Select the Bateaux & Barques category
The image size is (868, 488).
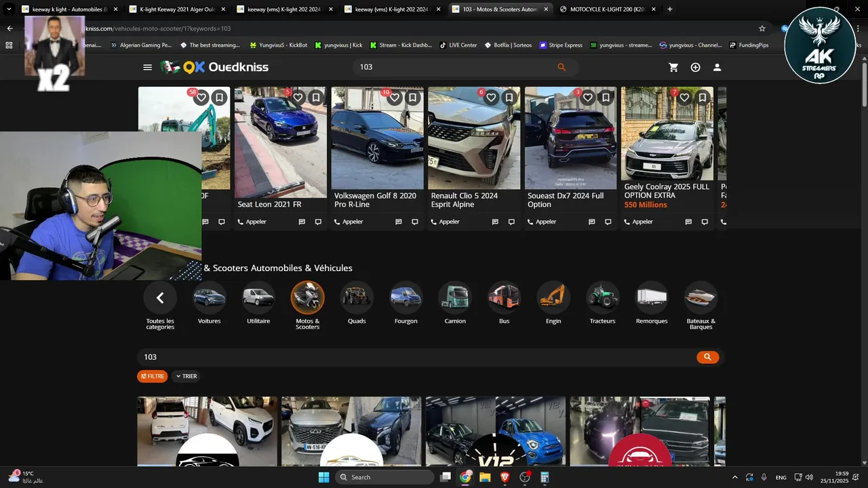click(701, 306)
